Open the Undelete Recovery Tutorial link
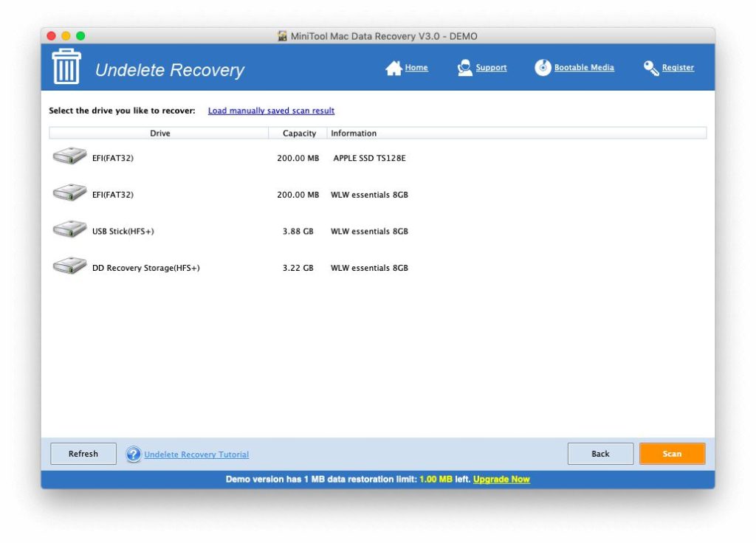 point(196,454)
